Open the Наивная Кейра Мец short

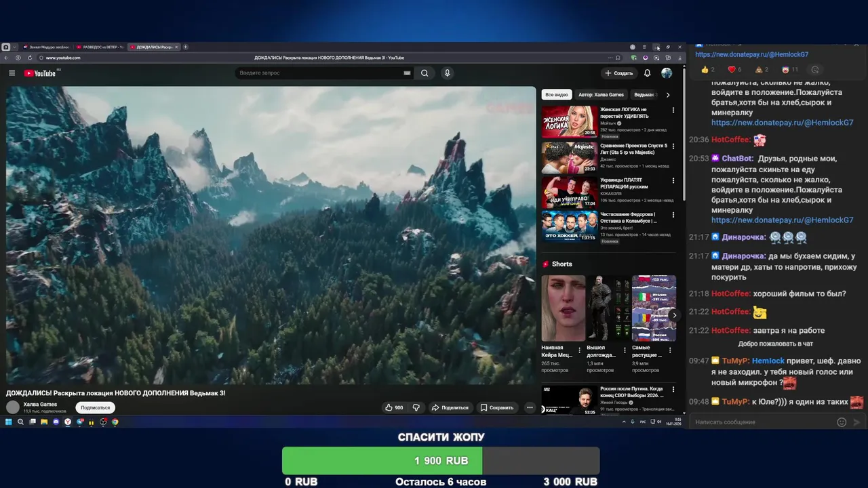pyautogui.click(x=564, y=308)
